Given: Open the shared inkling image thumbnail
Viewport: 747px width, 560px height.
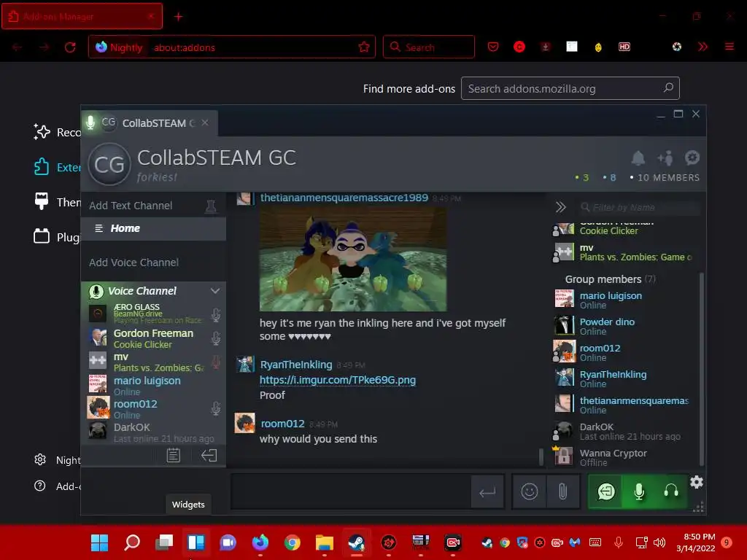Looking at the screenshot, I should (x=353, y=260).
